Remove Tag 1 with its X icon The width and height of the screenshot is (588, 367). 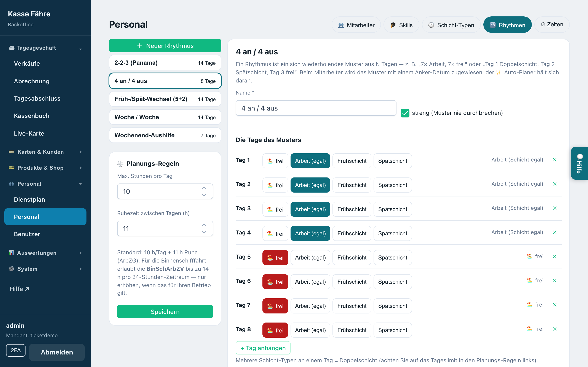[x=554, y=160]
